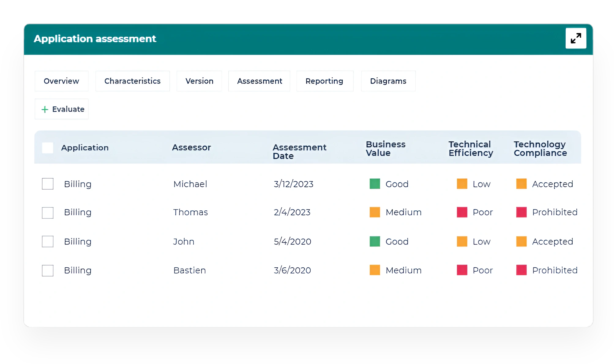This screenshot has height=364, width=614.
Task: Expand the Application assessment panel to fullscreen
Action: pos(575,38)
